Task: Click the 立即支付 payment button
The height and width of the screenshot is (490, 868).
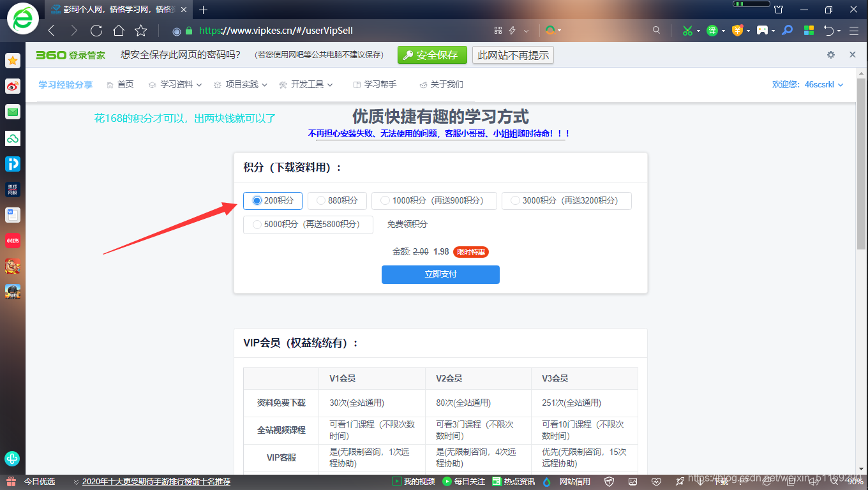Action: pos(440,274)
